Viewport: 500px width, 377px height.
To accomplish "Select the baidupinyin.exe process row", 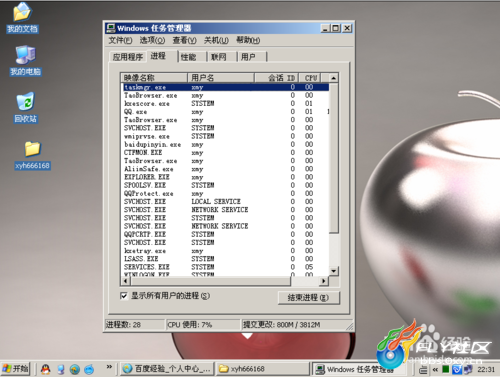I will 225,144.
